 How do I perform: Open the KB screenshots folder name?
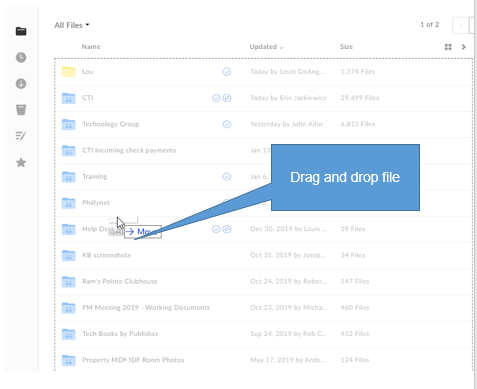pyautogui.click(x=106, y=255)
